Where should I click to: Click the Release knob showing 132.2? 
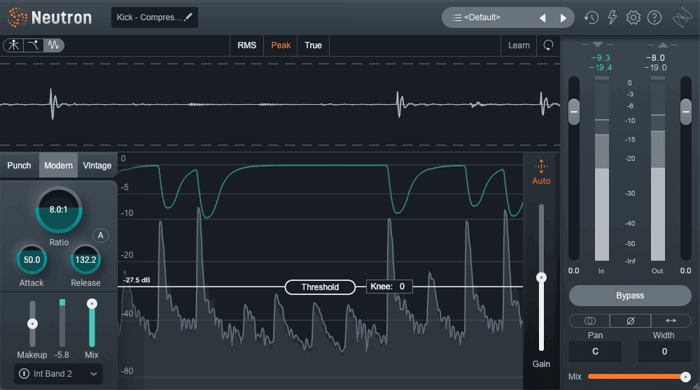pos(85,260)
